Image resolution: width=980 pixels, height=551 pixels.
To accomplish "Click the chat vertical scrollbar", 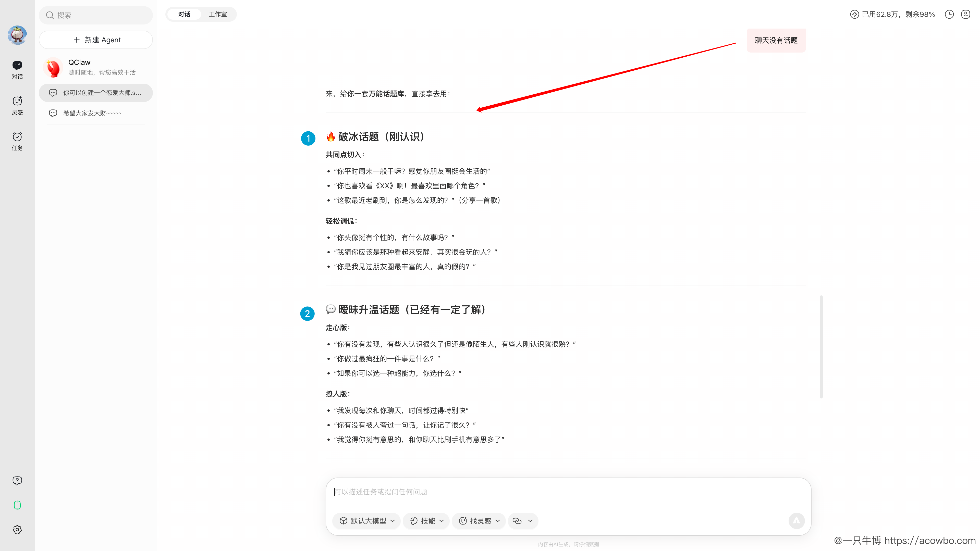I will 821,346.
